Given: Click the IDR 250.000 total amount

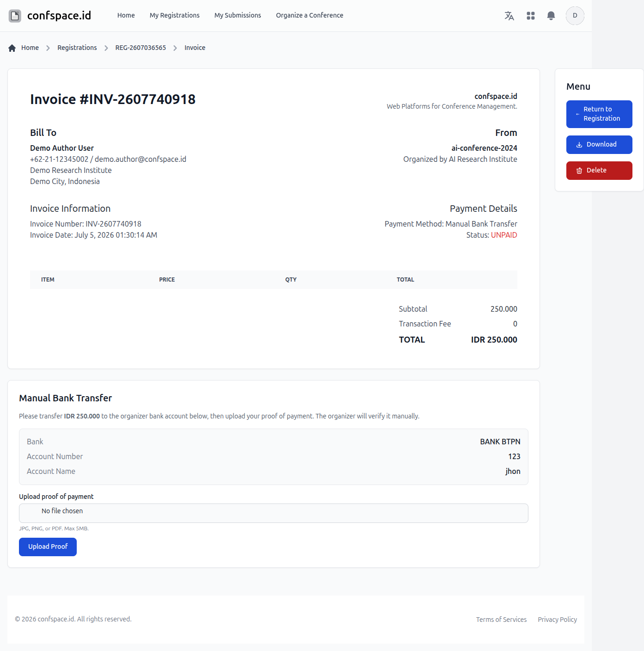Looking at the screenshot, I should pyautogui.click(x=494, y=340).
